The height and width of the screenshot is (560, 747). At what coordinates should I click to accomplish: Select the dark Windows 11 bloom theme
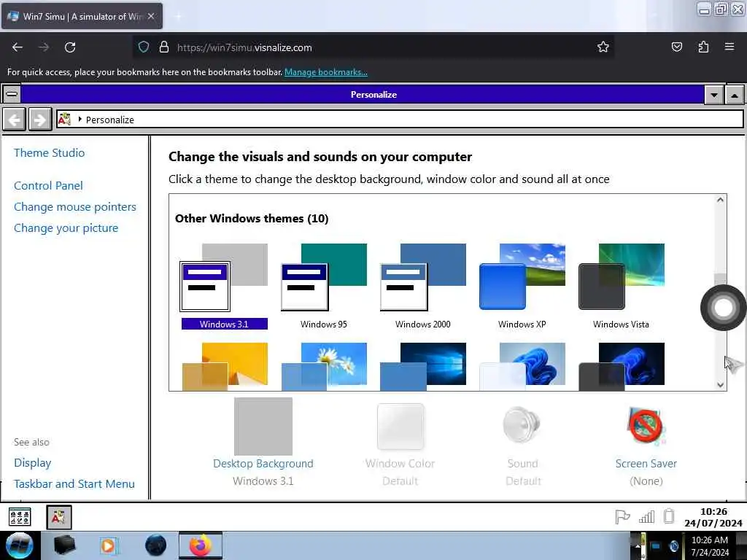point(621,366)
